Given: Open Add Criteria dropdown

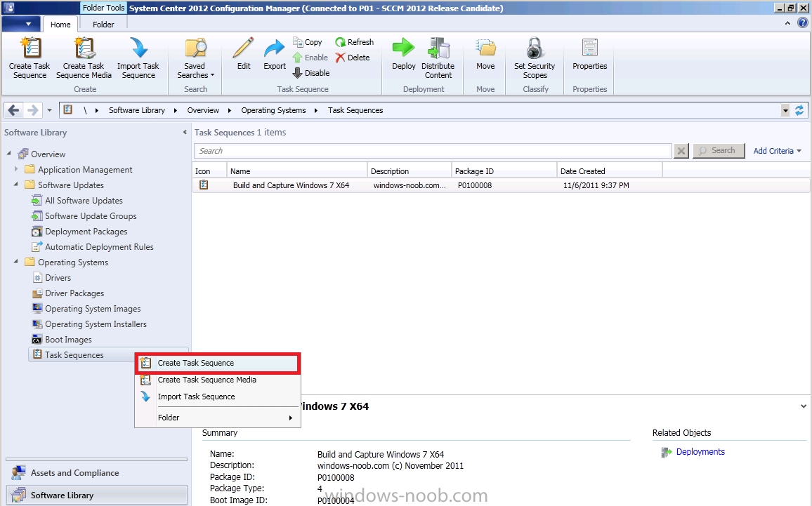Looking at the screenshot, I should point(778,151).
